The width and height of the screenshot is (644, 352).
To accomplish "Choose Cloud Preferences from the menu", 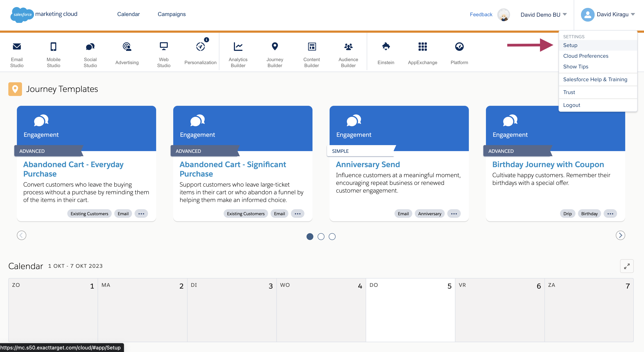I will pos(598,56).
